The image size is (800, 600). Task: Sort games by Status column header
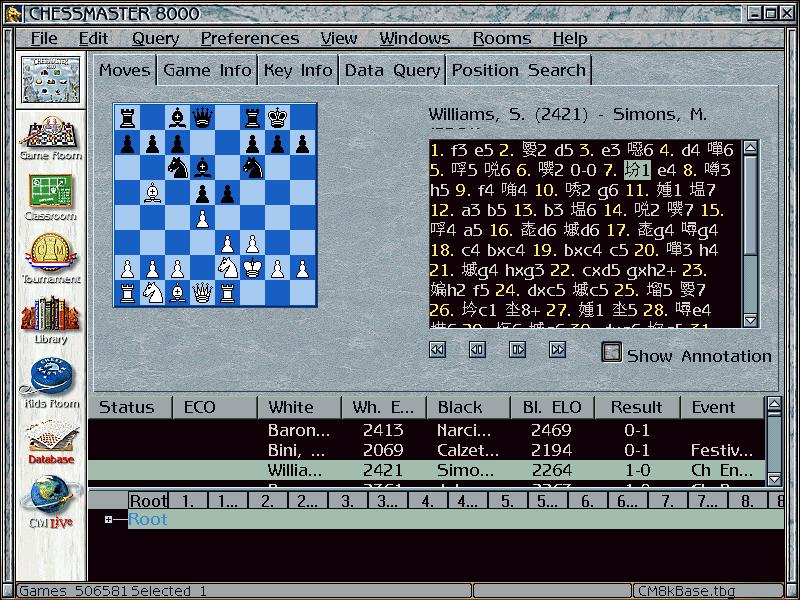(130, 407)
